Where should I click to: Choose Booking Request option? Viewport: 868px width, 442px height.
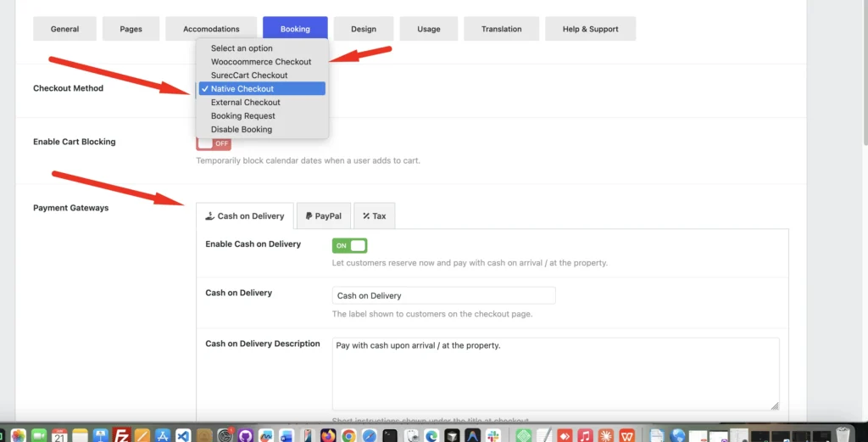[262, 115]
